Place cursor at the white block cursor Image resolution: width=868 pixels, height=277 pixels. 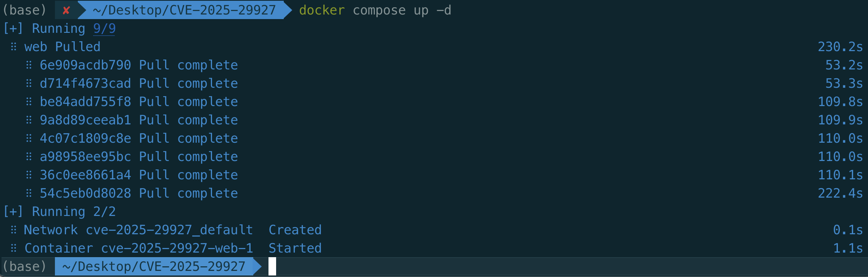coord(272,266)
